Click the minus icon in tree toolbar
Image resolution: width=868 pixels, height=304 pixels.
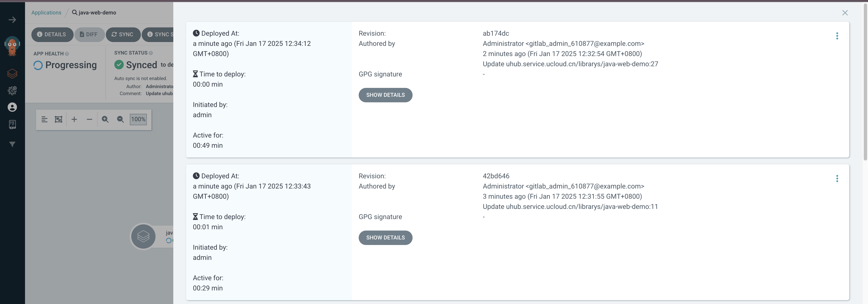[89, 120]
